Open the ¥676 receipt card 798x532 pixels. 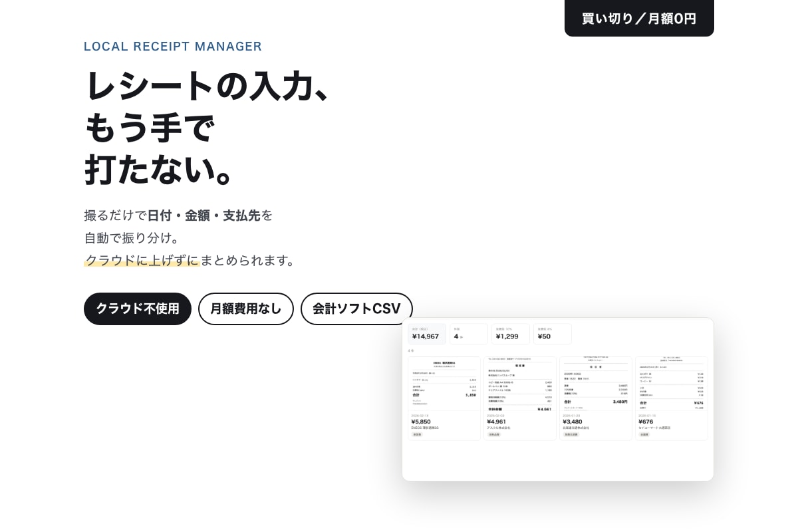(672, 398)
